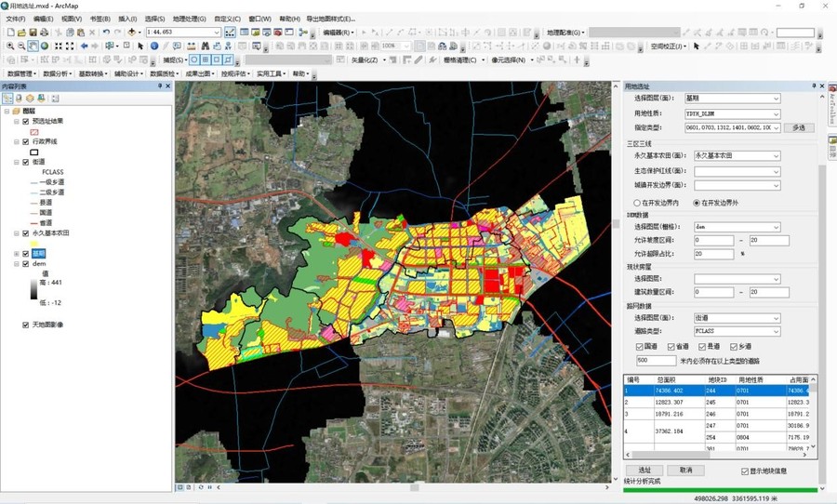Open the 指定类型 dropdown
Image resolution: width=837 pixels, height=504 pixels.
tap(777, 127)
